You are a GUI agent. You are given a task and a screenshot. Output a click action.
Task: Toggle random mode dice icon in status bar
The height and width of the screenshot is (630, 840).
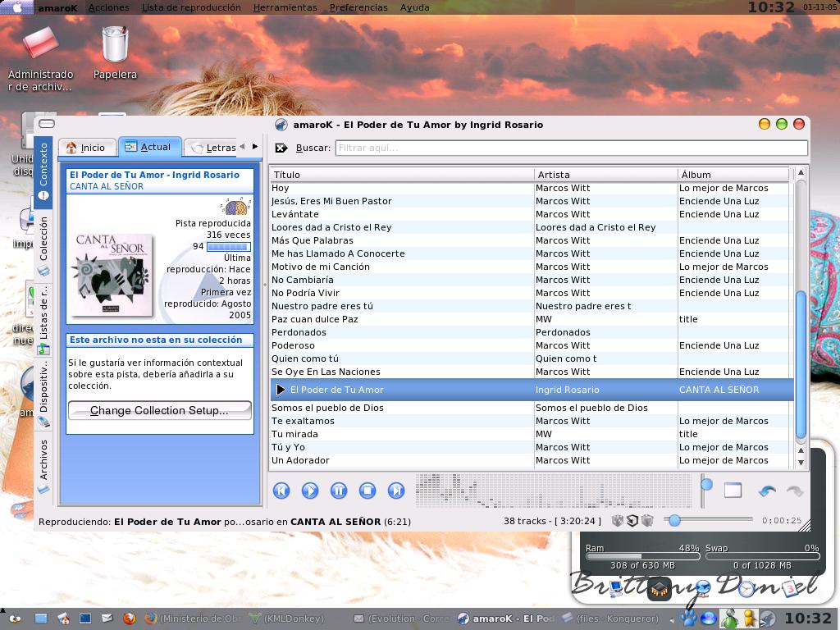[x=618, y=521]
